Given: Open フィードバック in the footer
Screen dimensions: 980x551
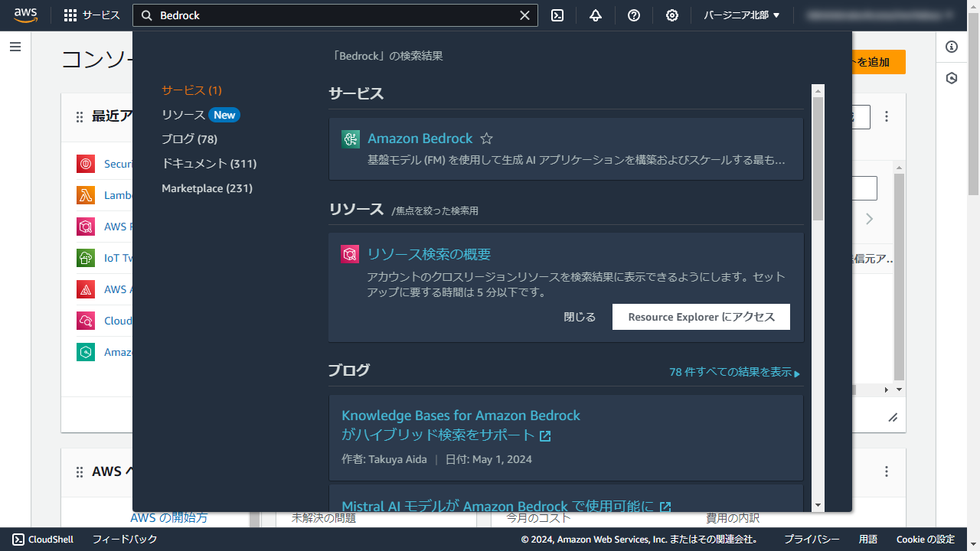Looking at the screenshot, I should click(125, 540).
